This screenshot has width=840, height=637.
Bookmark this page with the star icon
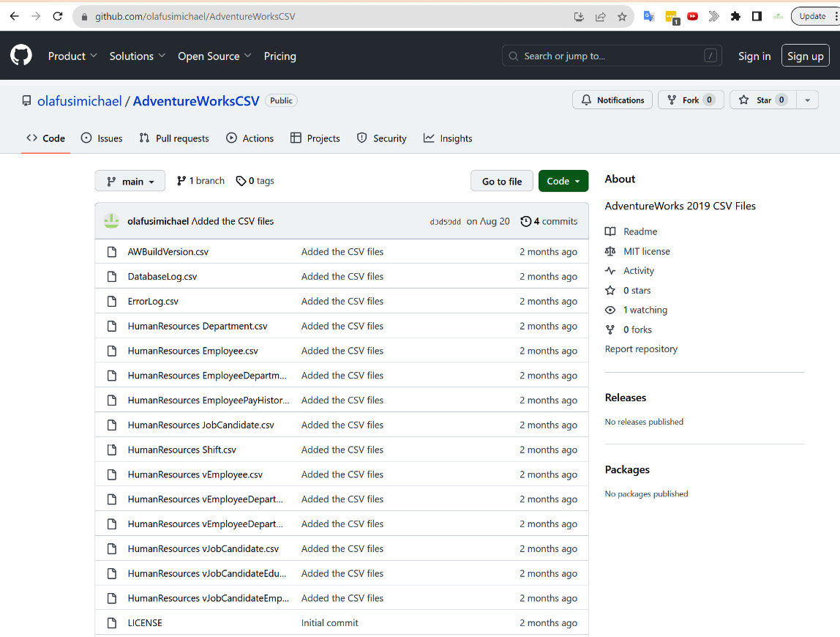(622, 16)
